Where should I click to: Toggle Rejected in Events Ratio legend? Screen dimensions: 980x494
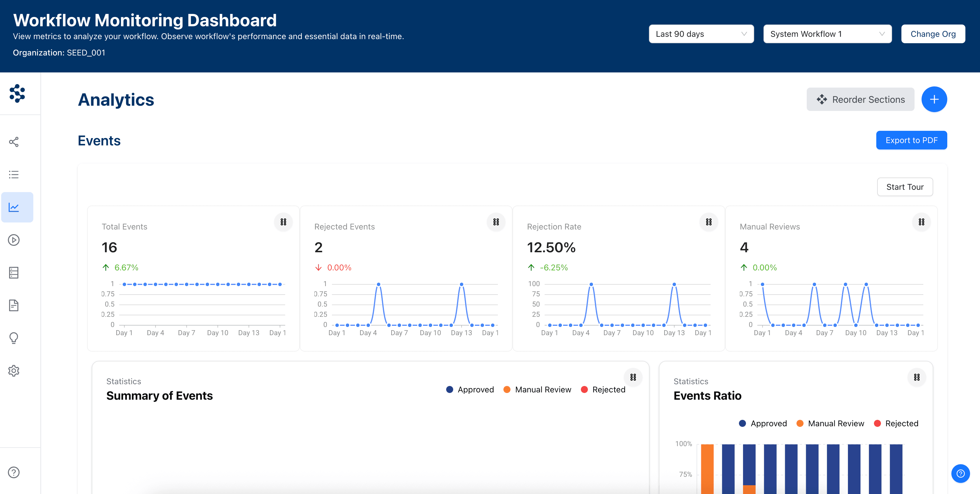tap(896, 423)
